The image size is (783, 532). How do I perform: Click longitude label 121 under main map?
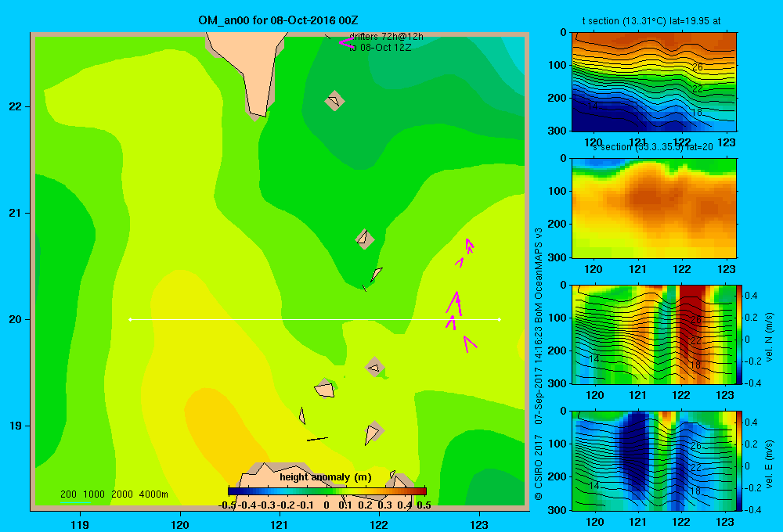(280, 524)
